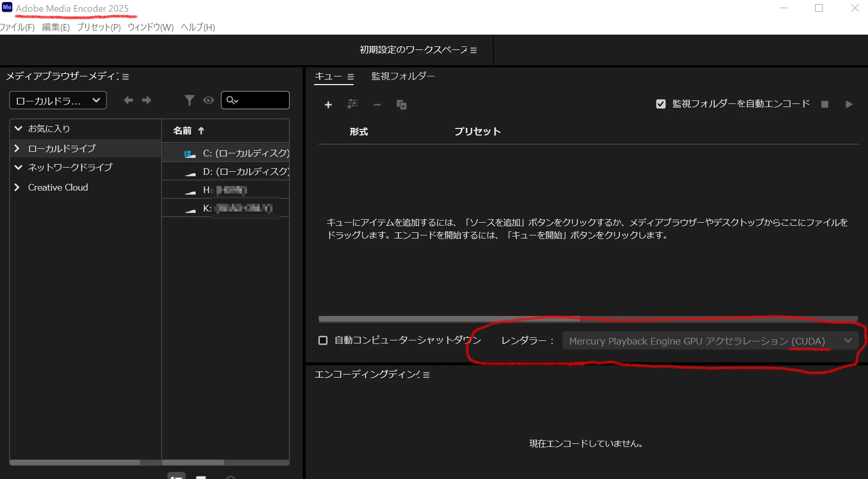Collapse the ネットワークドライブ chevron
The image size is (868, 479).
(18, 167)
